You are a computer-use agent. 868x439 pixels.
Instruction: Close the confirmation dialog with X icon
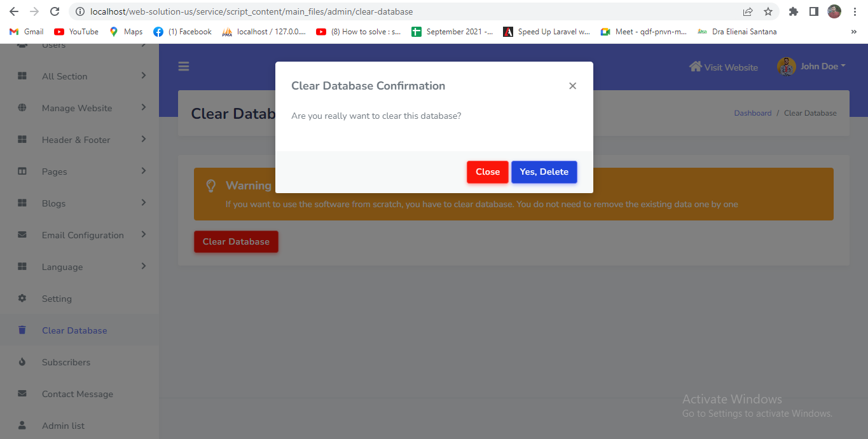pos(572,86)
